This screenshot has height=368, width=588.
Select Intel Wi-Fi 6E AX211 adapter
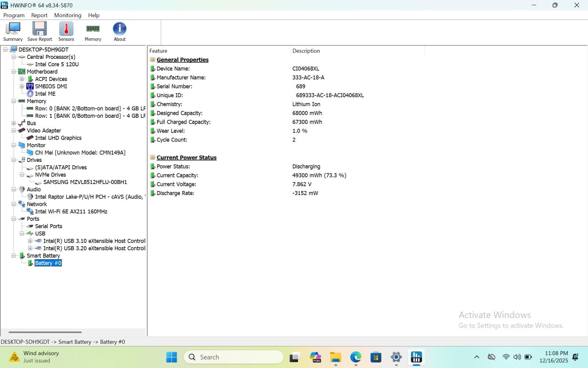pos(71,212)
